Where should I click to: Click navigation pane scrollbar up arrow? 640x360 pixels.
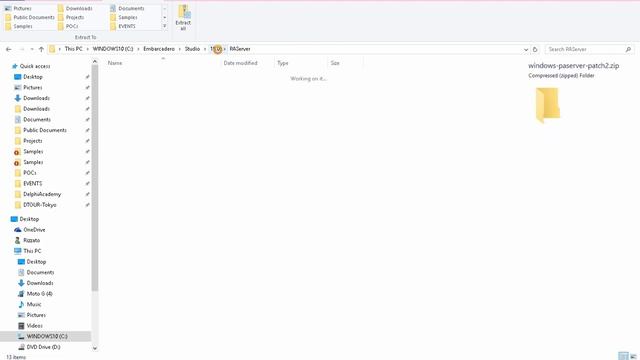pyautogui.click(x=95, y=62)
